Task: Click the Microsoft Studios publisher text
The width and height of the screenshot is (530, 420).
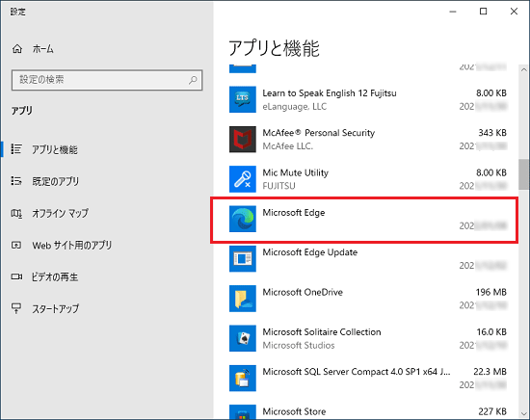Action: click(299, 345)
